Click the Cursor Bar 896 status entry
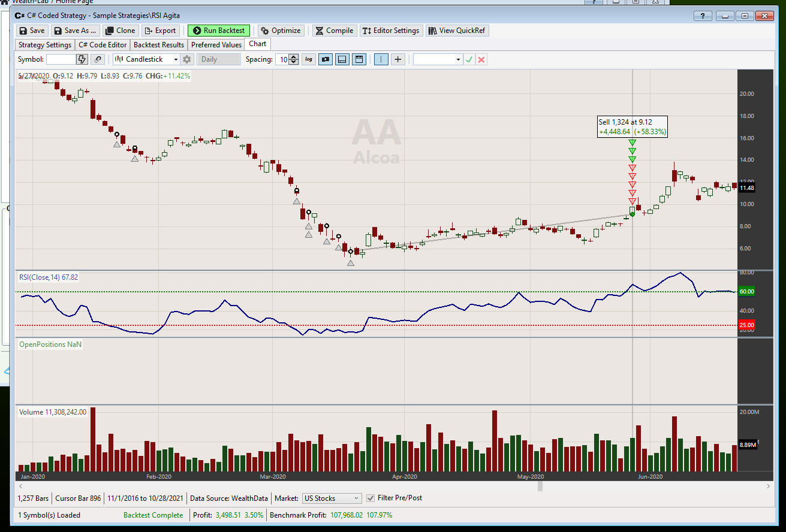Viewport: 786px width, 532px height. click(78, 498)
